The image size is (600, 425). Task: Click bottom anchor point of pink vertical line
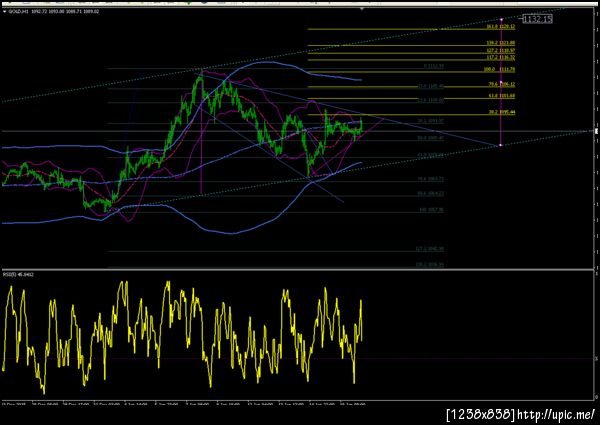coord(501,145)
